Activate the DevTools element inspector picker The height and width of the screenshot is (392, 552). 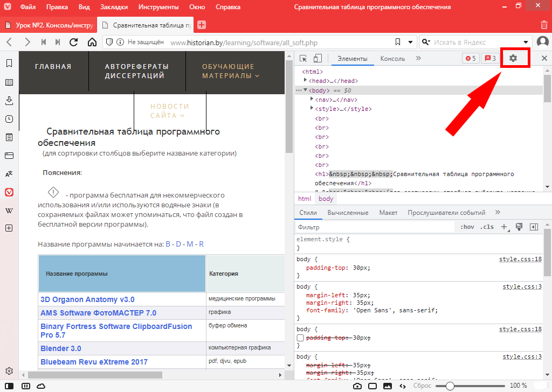[x=303, y=59]
